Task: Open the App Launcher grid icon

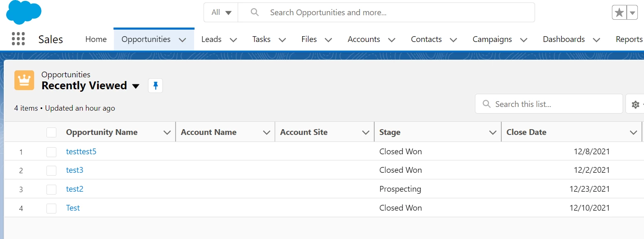Action: pos(19,39)
